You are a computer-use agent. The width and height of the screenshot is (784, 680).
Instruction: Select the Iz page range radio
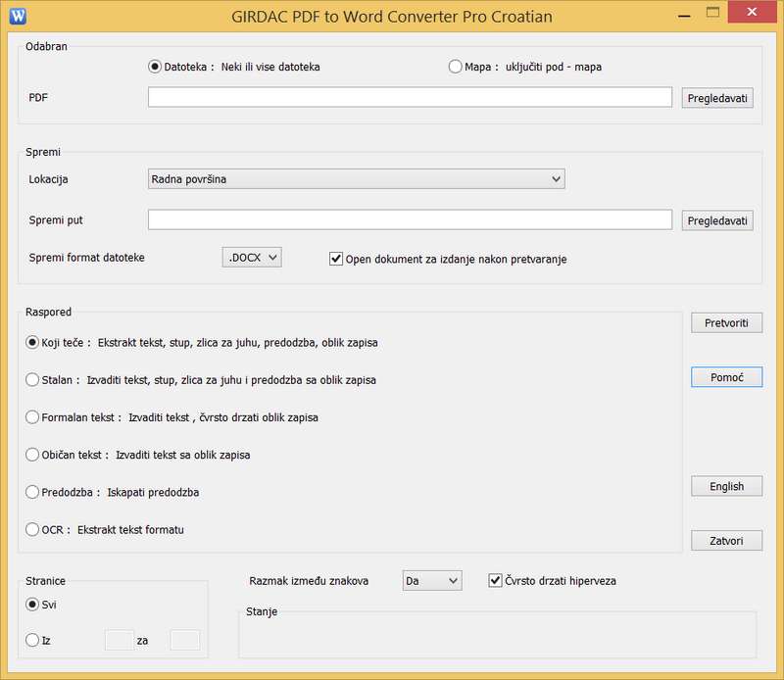click(x=32, y=640)
